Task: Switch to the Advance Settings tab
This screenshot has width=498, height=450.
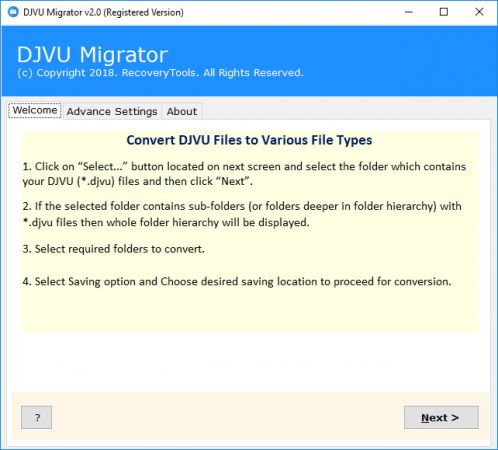Action: (112, 111)
